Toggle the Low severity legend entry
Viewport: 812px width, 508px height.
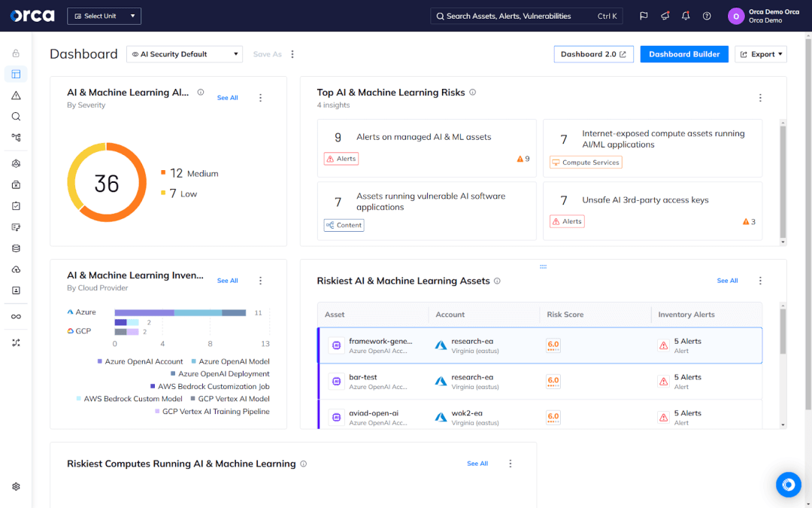[x=179, y=194]
